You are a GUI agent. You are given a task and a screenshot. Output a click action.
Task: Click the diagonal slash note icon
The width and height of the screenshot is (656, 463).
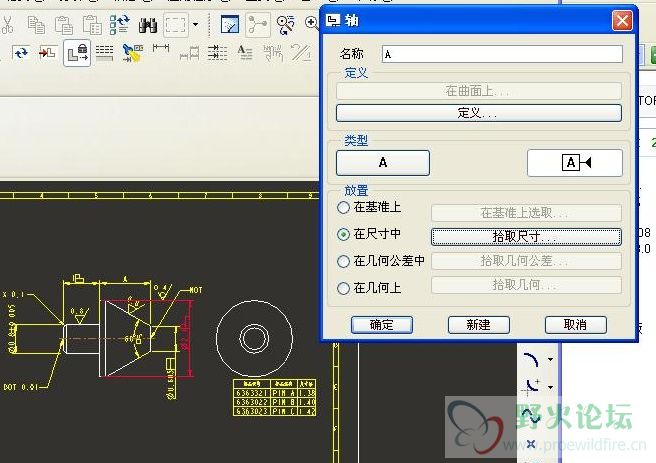pyautogui.click(x=301, y=53)
